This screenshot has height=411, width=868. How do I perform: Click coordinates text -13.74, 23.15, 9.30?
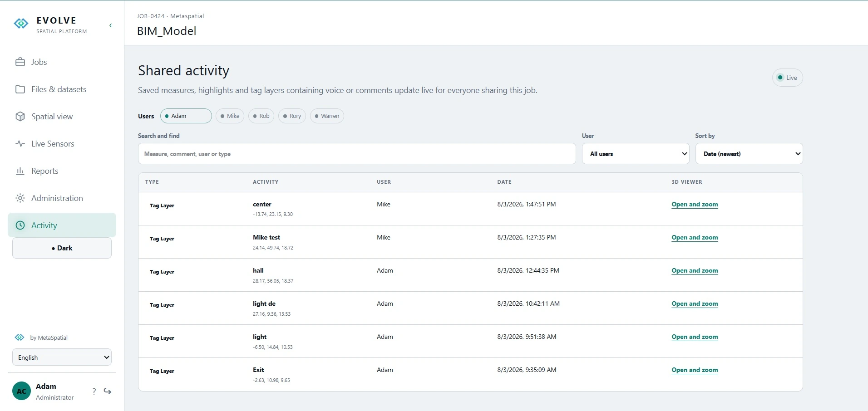(x=273, y=214)
